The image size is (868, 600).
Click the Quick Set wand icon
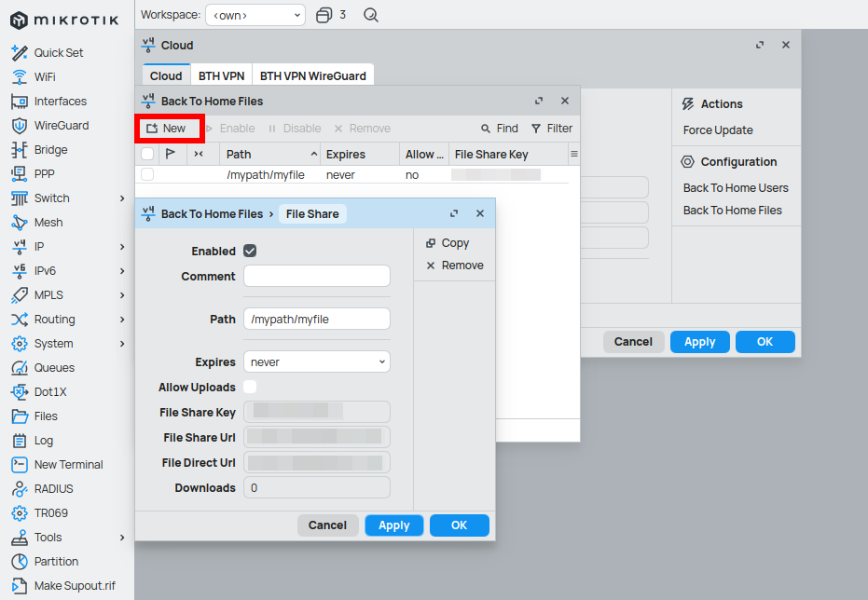point(19,53)
